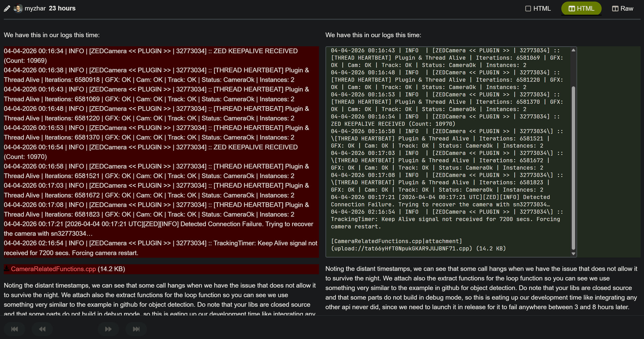Select side-by-side HTML diff view

pos(581,8)
